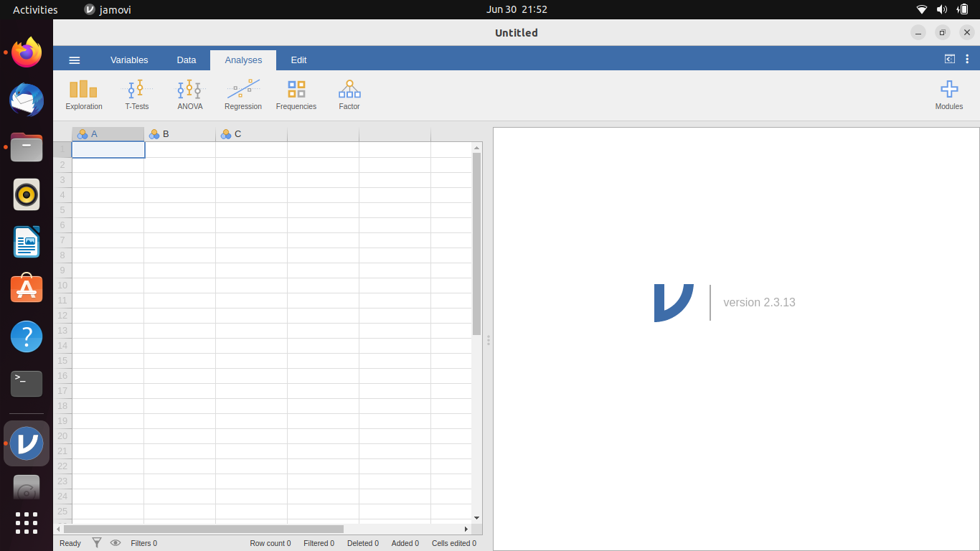Select column C header
This screenshot has width=980, height=551.
[x=251, y=134]
